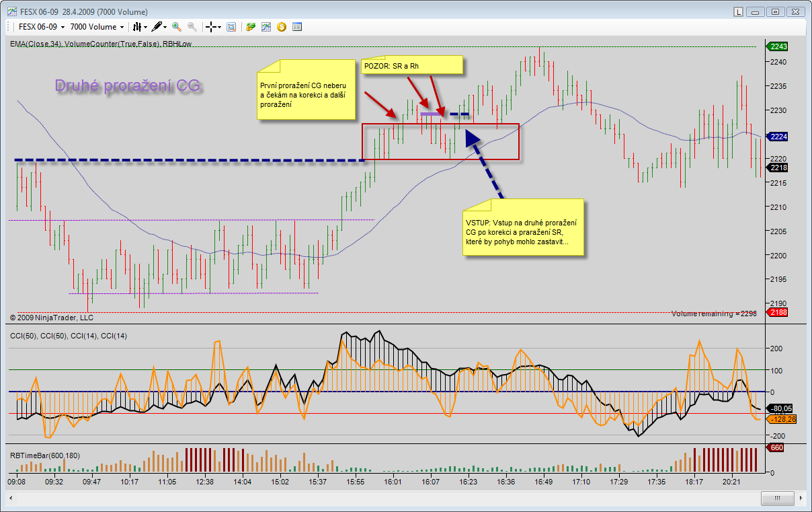Activate the crosshair cursor tool
The width and height of the screenshot is (812, 512).
coord(211,27)
